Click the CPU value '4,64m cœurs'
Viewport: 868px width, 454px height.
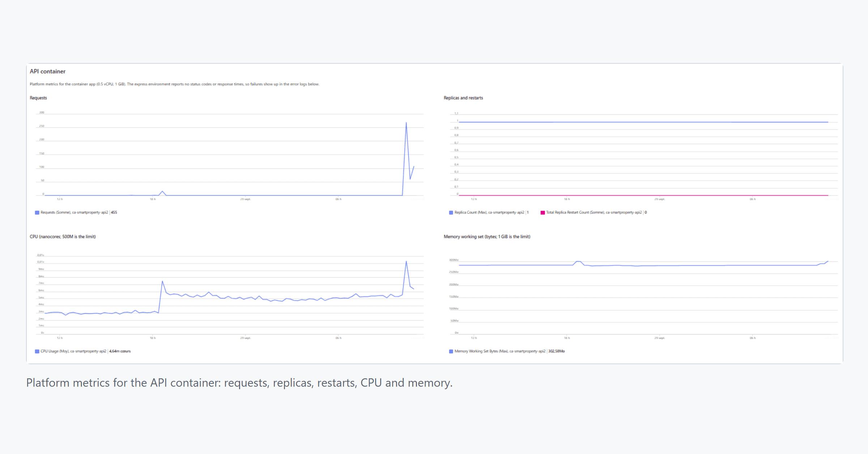coord(120,351)
